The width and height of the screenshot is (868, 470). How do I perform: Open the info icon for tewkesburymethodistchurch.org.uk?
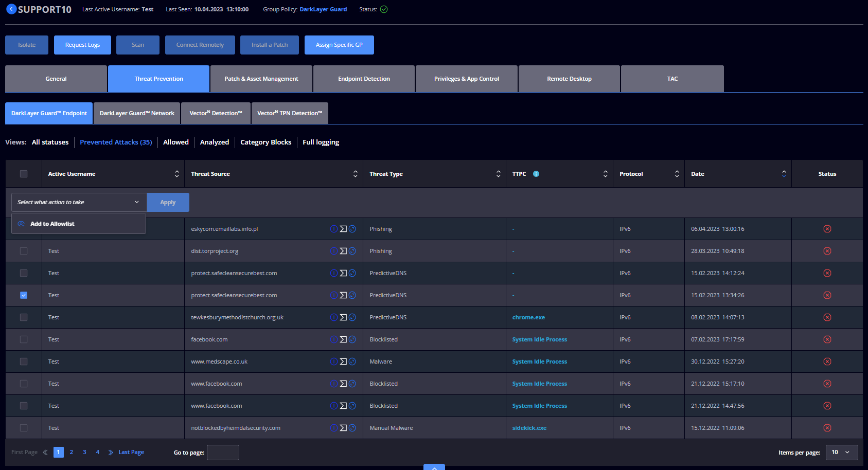(x=334, y=317)
